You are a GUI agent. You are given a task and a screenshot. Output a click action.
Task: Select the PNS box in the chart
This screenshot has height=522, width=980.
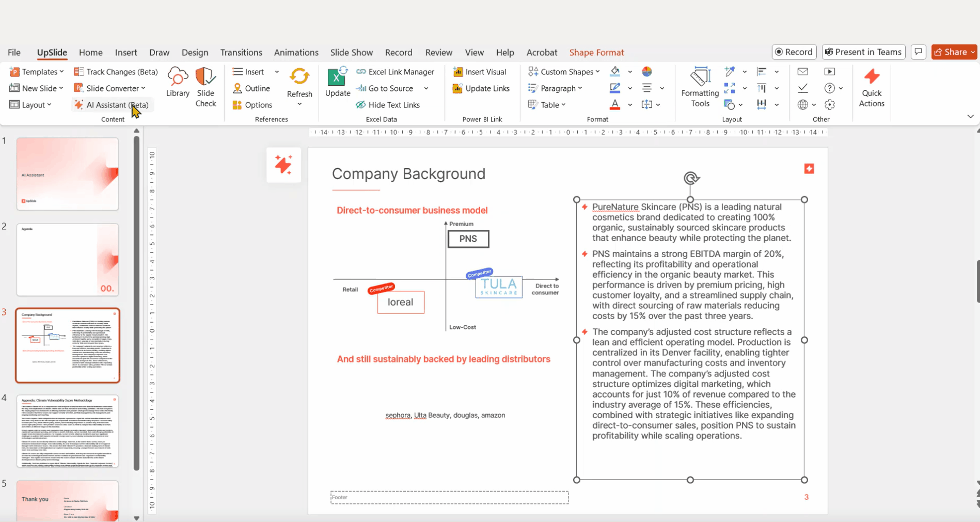coord(468,239)
